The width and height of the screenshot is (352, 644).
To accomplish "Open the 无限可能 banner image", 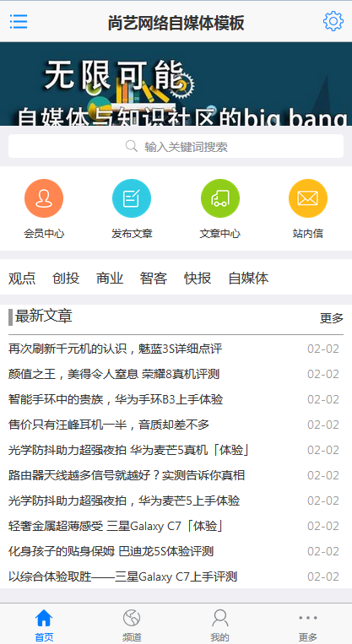I will [176, 84].
